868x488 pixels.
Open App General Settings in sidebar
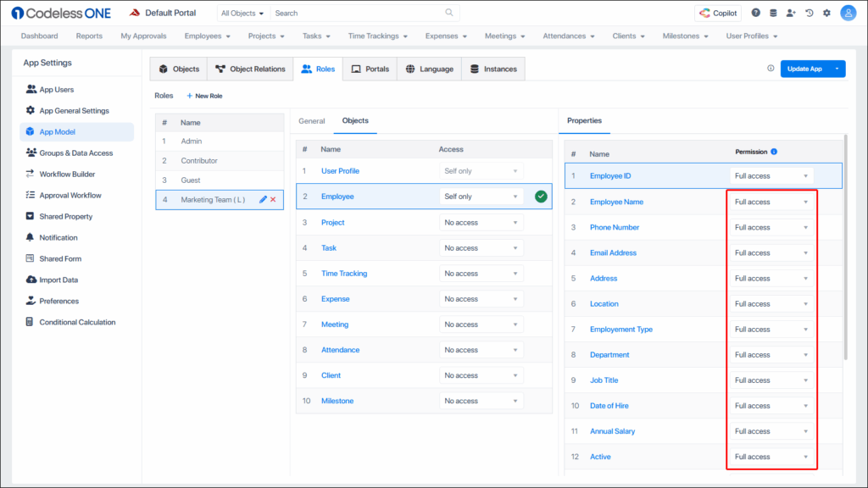pos(74,111)
